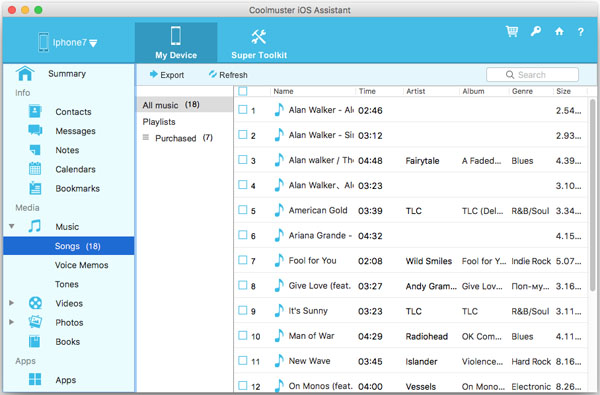This screenshot has height=395, width=600.
Task: Open the help question mark icon
Action: pos(580,32)
